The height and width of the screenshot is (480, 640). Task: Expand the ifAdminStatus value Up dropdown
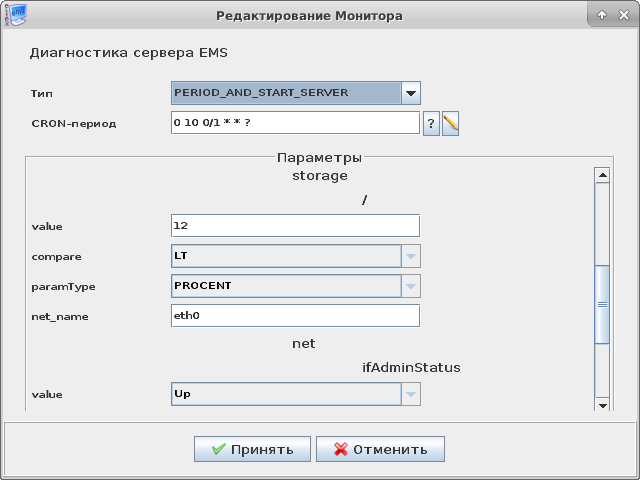tap(411, 394)
